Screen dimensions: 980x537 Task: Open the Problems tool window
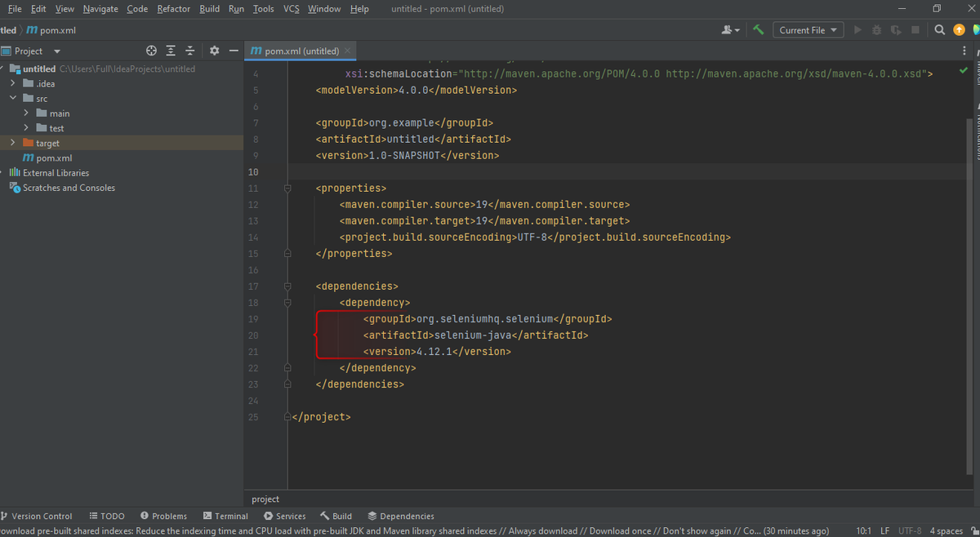(163, 516)
